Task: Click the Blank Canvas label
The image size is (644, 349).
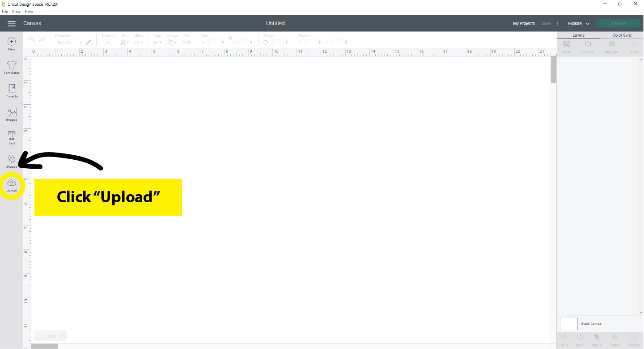Action: tap(591, 324)
